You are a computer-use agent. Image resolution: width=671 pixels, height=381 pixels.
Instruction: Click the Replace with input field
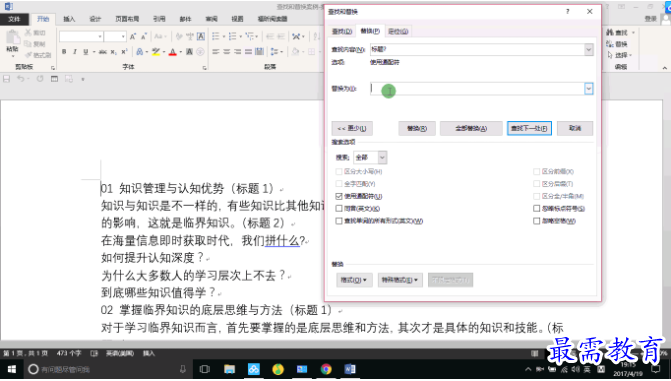477,89
